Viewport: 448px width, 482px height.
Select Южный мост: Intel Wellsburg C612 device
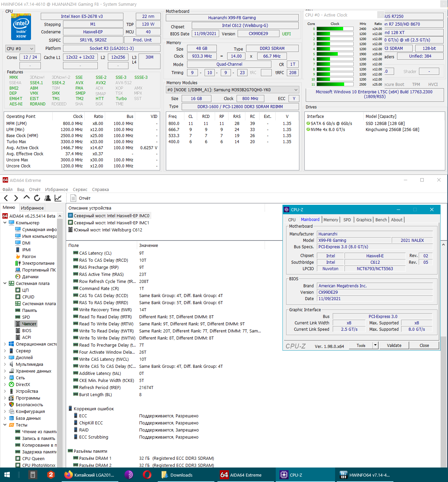coord(105,230)
